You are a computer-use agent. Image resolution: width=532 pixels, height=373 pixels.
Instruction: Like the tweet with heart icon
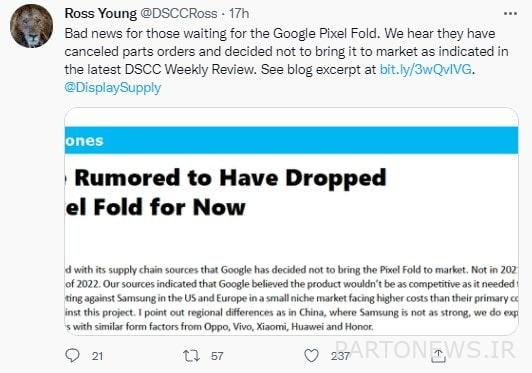(311, 356)
